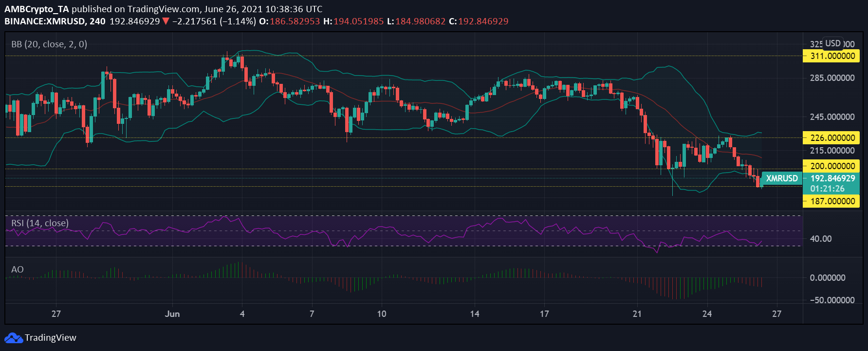Click the 10 date label on time axis
868x351 pixels.
(x=382, y=314)
